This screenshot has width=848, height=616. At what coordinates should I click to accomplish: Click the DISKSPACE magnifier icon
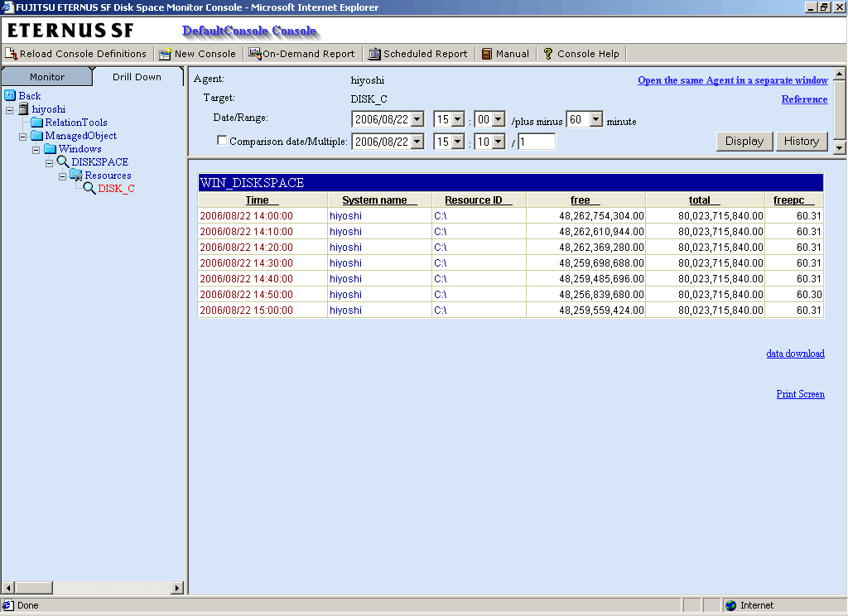pyautogui.click(x=63, y=162)
